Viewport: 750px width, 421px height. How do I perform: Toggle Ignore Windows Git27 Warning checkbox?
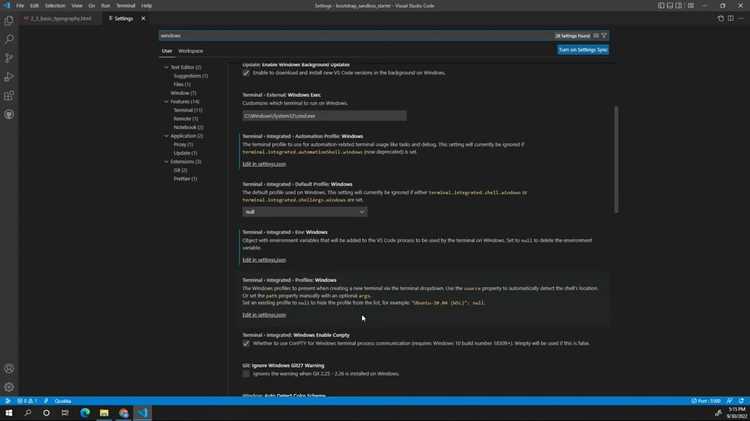coord(246,374)
